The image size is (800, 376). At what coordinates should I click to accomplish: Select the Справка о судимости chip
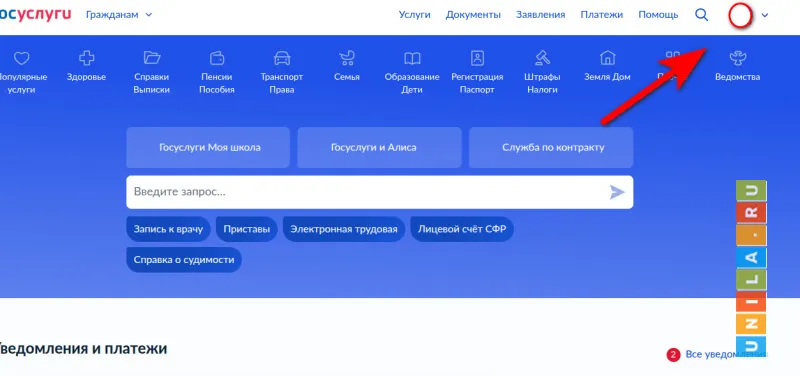[184, 260]
